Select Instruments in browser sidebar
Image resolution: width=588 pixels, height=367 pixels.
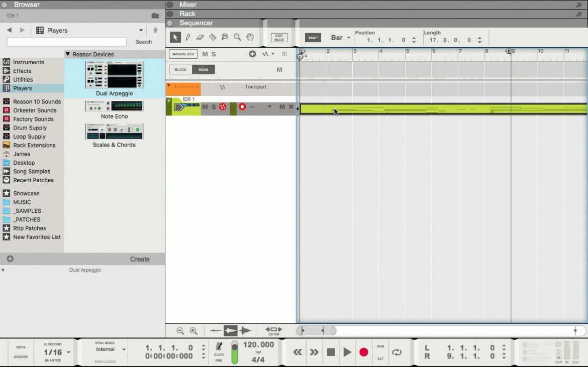point(29,62)
